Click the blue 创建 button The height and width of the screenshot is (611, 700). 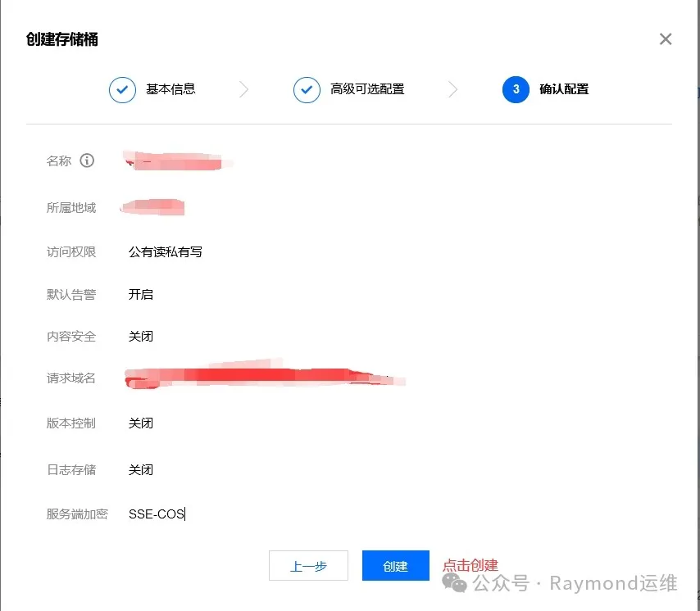(396, 565)
